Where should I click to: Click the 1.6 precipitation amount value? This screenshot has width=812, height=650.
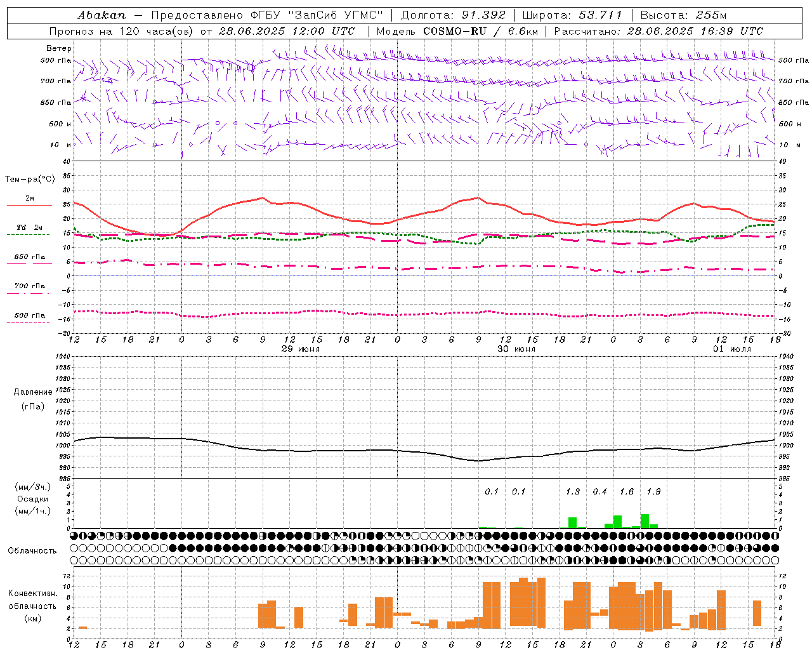[x=627, y=492]
